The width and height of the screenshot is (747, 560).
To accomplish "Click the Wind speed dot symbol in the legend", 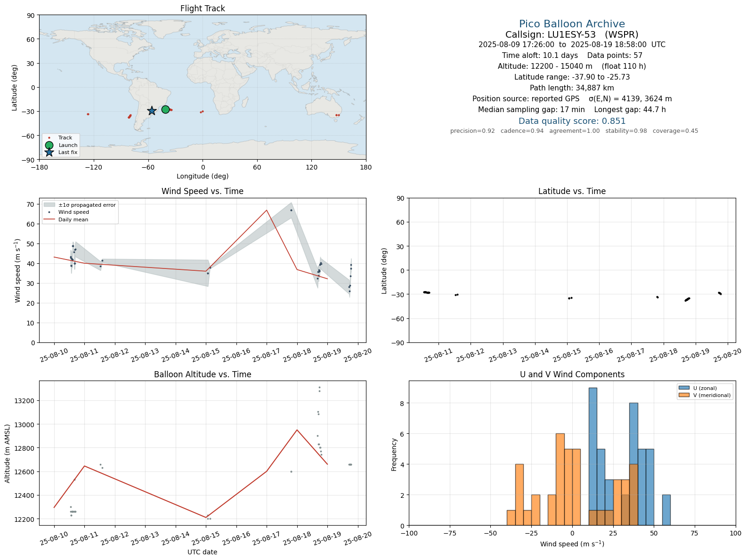I will 49,212.
